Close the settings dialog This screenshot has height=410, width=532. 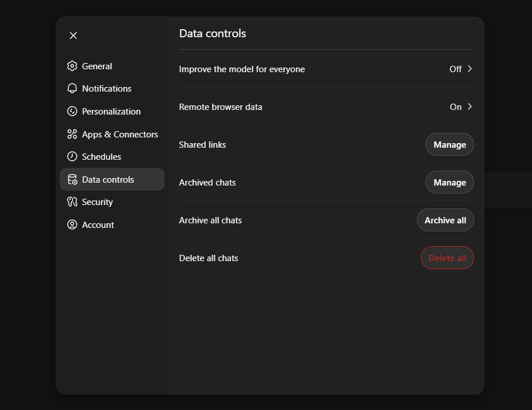point(73,35)
